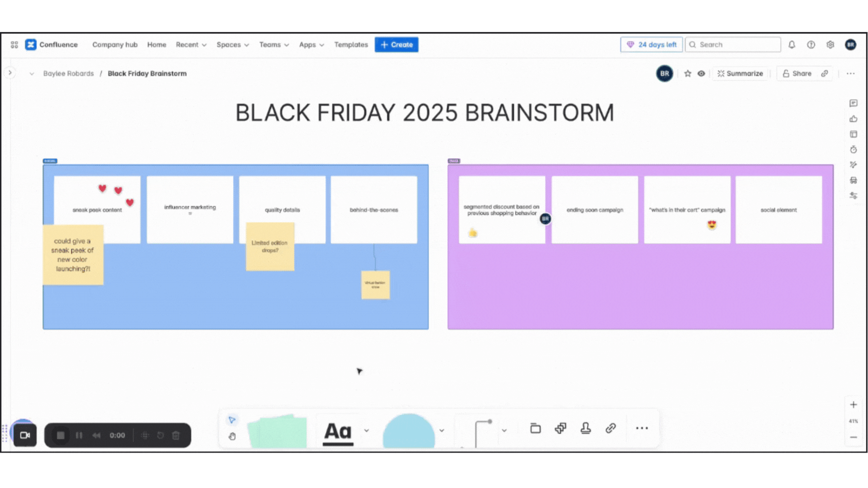Image resolution: width=868 pixels, height=488 pixels.
Task: Pause the screen recording
Action: 79,435
